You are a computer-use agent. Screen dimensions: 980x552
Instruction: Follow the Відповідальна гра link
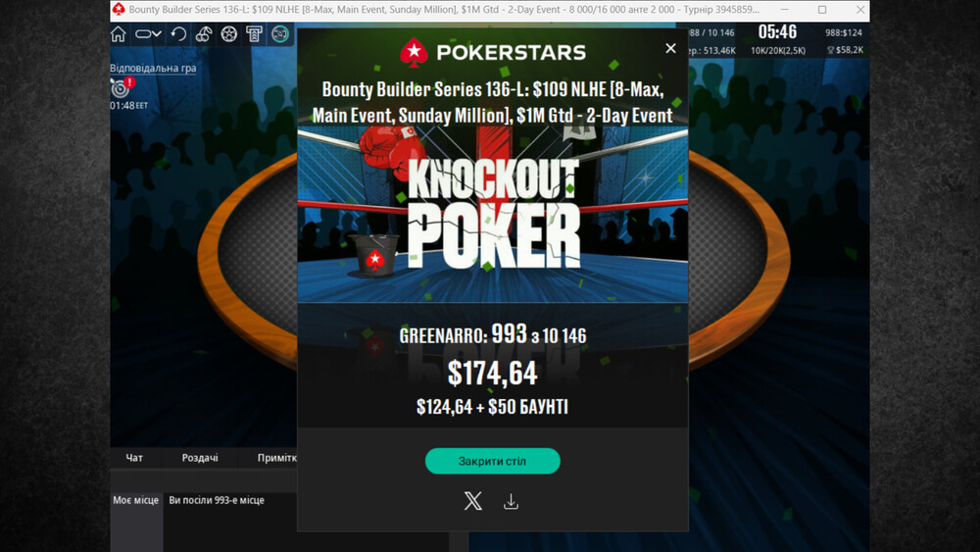tap(153, 68)
